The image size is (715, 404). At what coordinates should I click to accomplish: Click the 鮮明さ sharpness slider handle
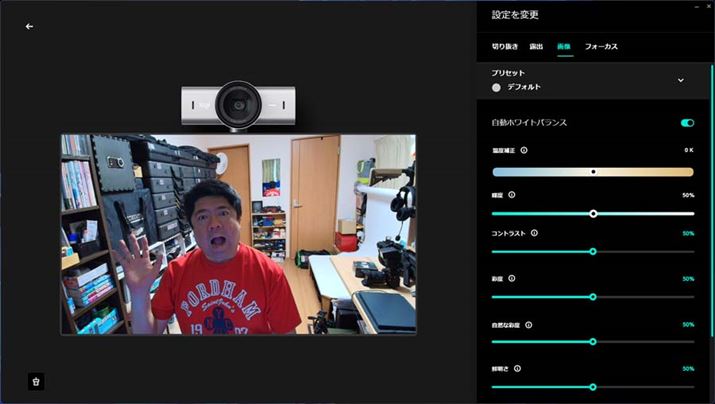click(593, 386)
